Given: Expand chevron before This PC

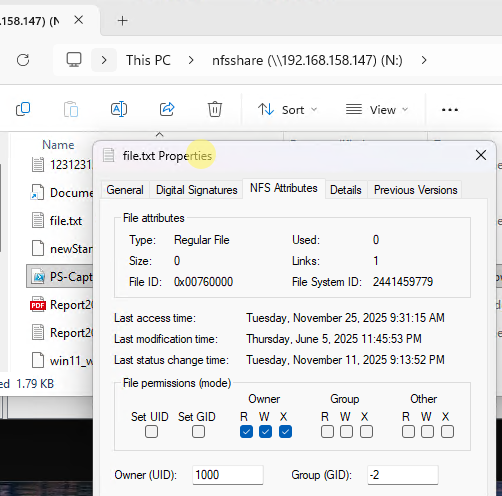Looking at the screenshot, I should pos(104,60).
